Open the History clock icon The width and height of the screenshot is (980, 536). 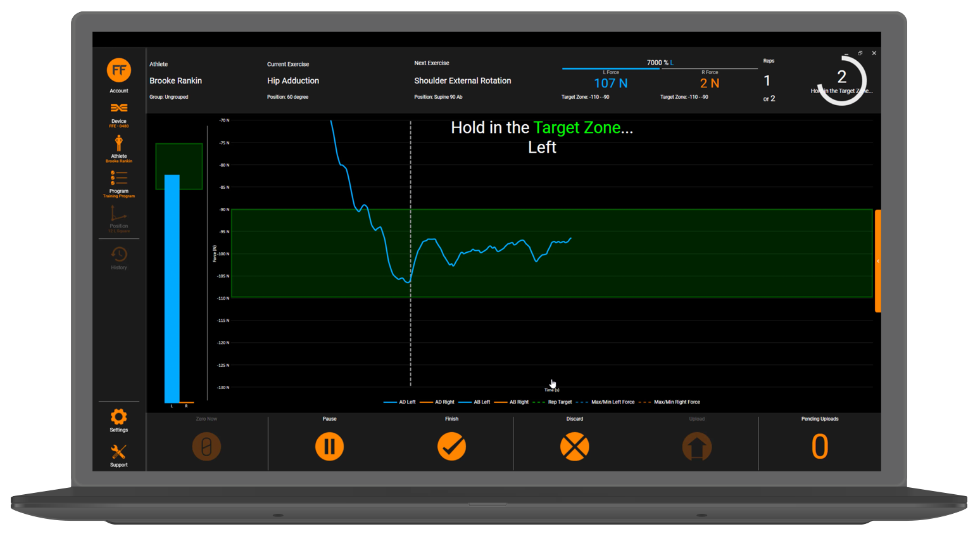119,254
